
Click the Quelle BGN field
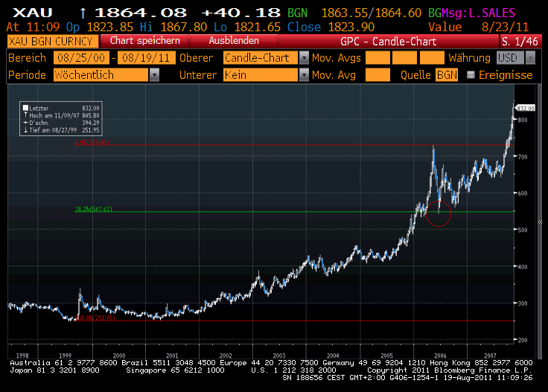[x=447, y=74]
